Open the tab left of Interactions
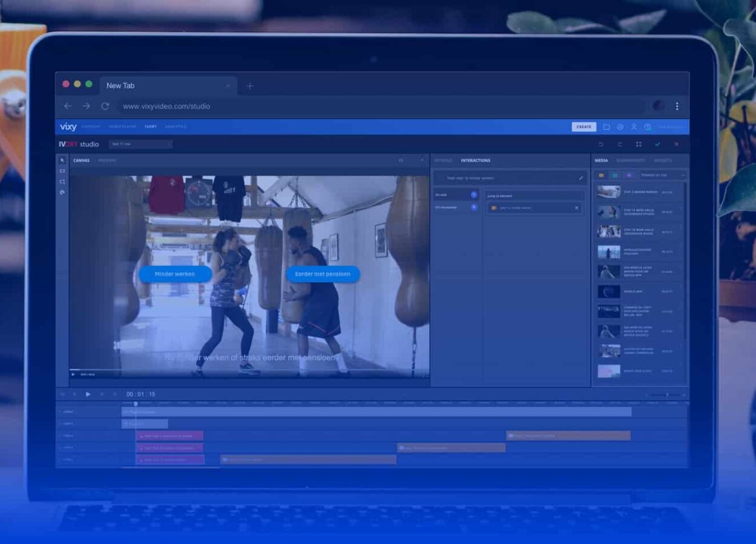The height and width of the screenshot is (544, 756). tap(443, 161)
